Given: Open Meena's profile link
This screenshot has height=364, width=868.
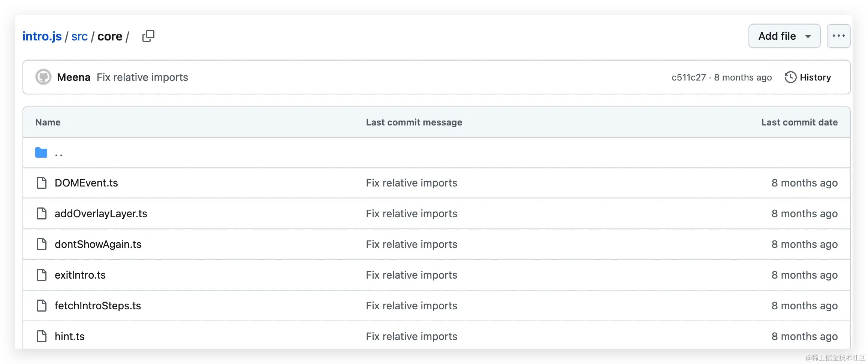Looking at the screenshot, I should (x=73, y=77).
